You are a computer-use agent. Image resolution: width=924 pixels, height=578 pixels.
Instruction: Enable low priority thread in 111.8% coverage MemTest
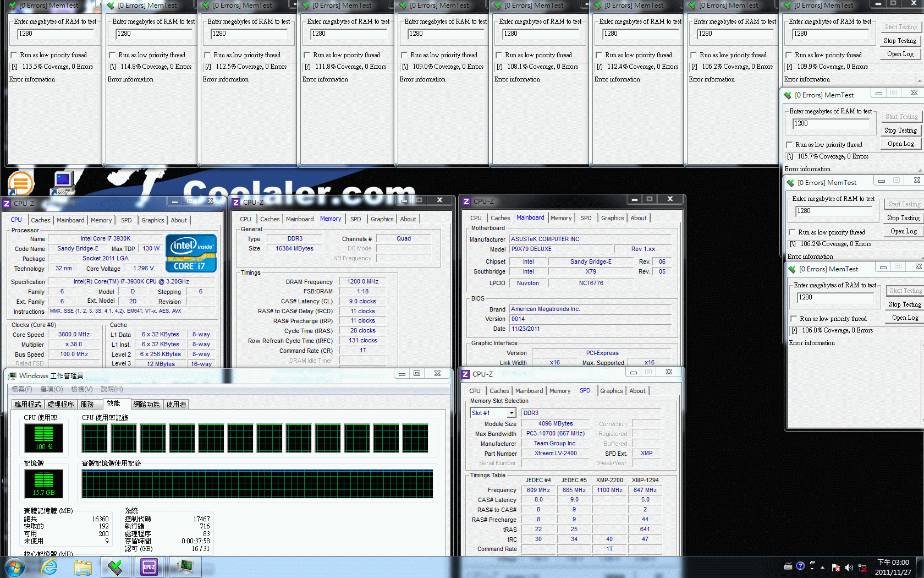coord(307,55)
